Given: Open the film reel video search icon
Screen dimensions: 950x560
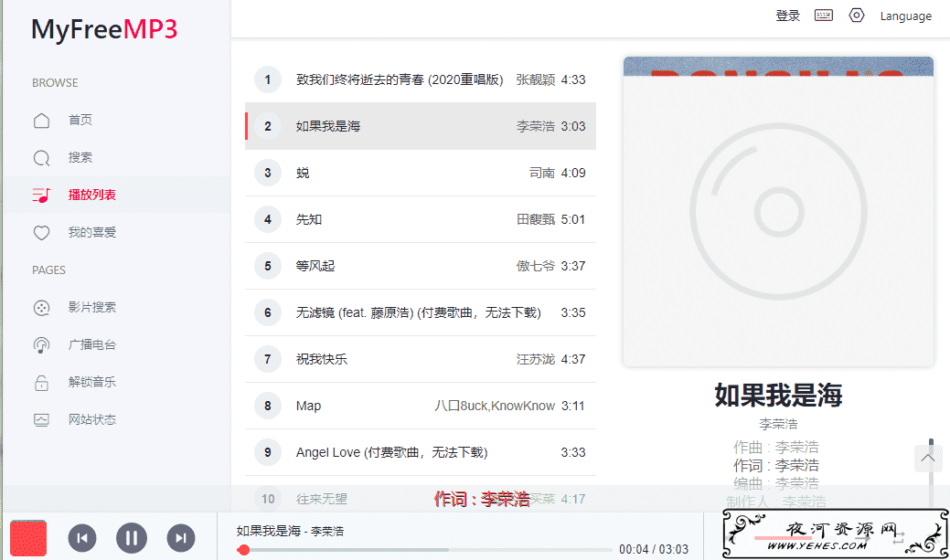Looking at the screenshot, I should (x=41, y=308).
